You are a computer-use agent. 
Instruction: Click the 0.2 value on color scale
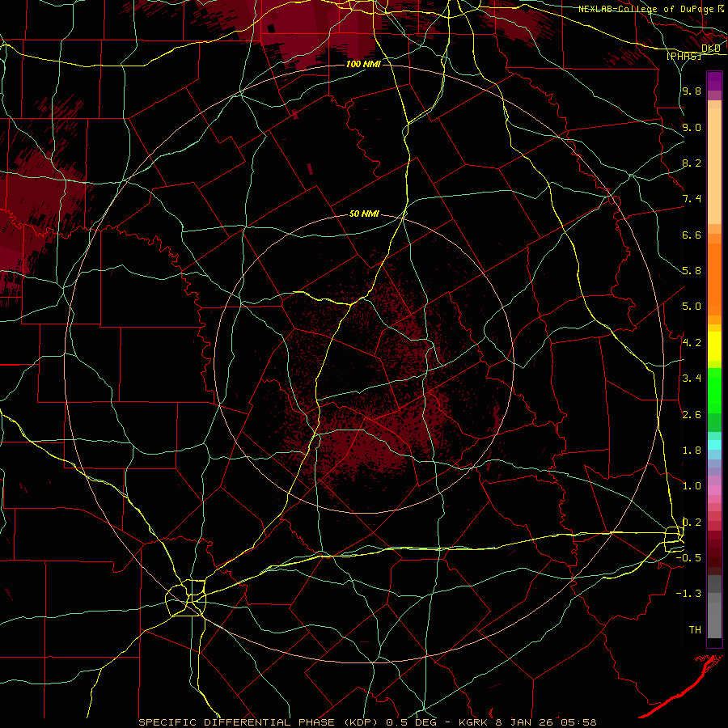coord(692,523)
